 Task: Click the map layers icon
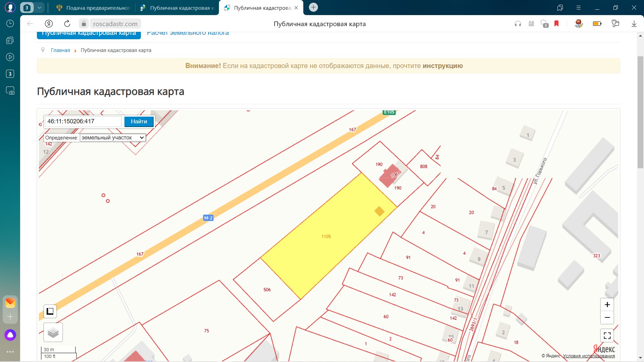click(53, 333)
